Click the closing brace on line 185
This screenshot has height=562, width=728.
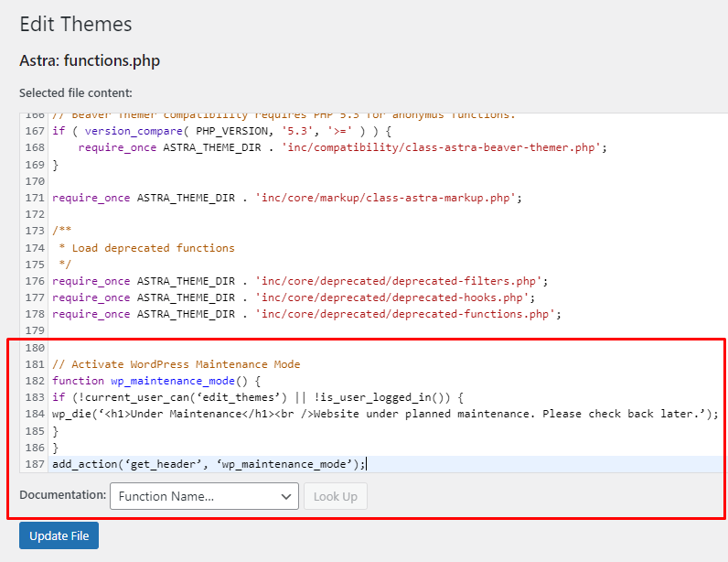[x=55, y=431]
